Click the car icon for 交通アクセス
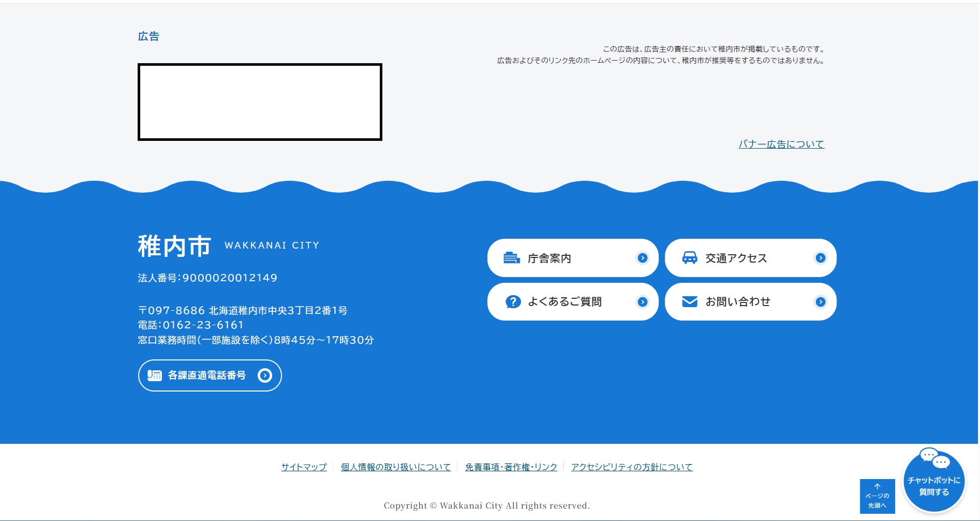The height and width of the screenshot is (521, 980). pyautogui.click(x=689, y=258)
